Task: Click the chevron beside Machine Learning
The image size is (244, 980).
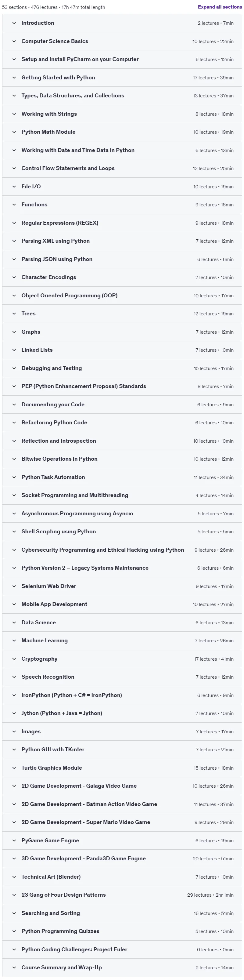Action: pos(14,641)
